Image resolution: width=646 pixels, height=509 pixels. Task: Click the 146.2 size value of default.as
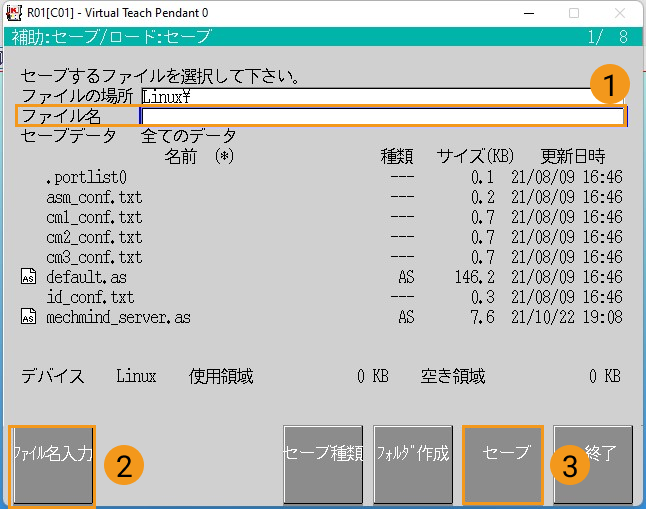pyautogui.click(x=475, y=277)
